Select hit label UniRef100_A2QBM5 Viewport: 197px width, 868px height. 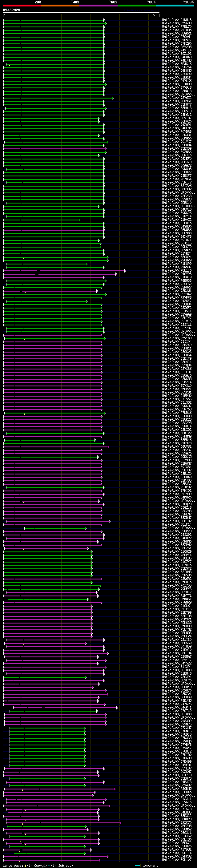[x=177, y=789]
